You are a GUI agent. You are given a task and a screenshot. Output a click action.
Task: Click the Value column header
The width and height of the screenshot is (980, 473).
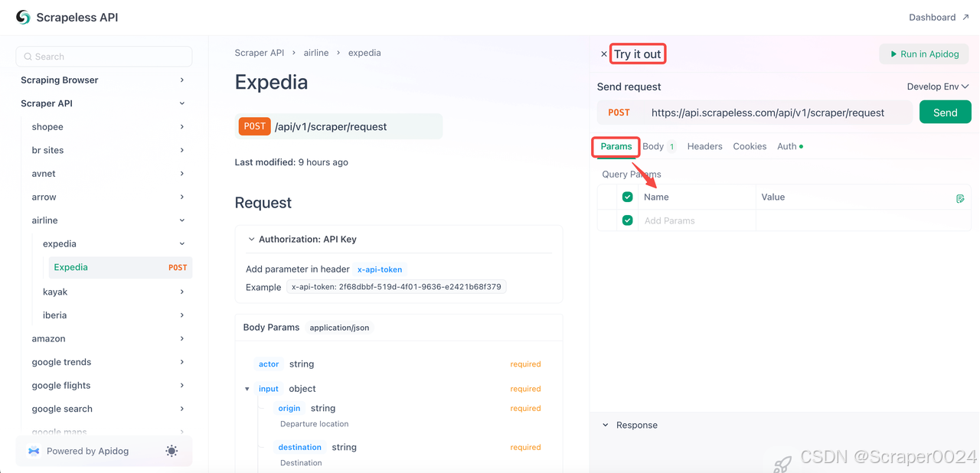click(773, 197)
